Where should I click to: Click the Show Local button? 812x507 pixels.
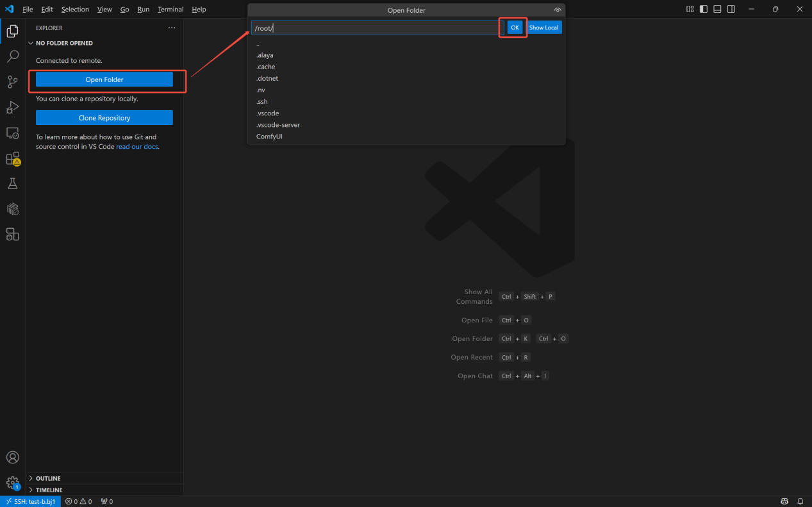point(544,27)
